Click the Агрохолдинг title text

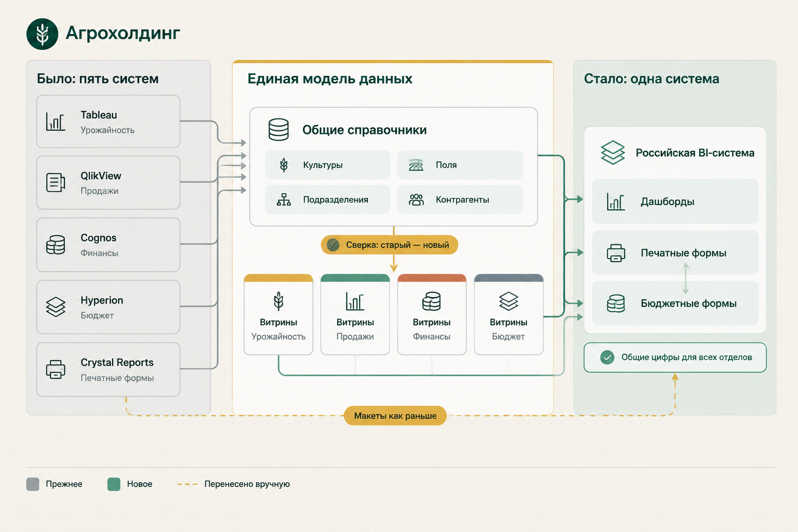tap(123, 33)
